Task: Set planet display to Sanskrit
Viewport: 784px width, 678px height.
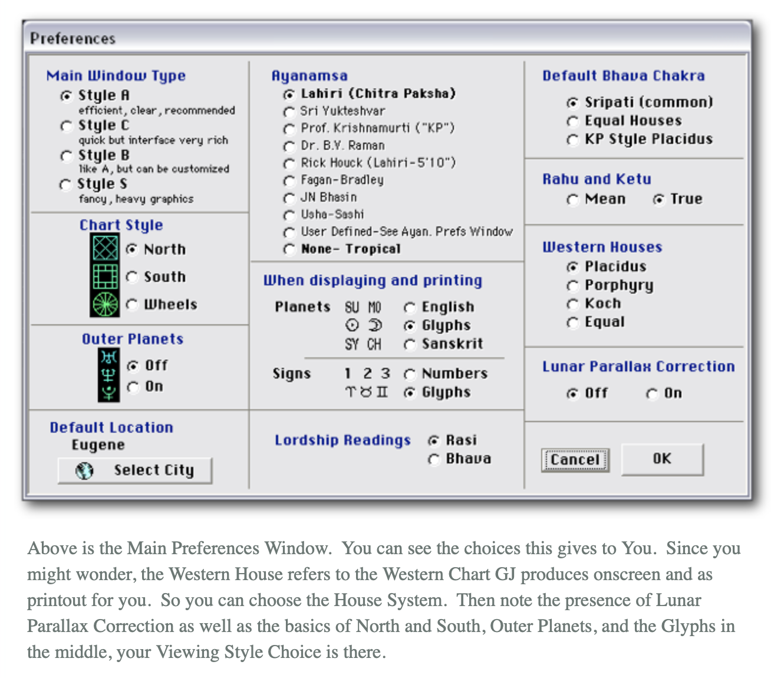Action: tap(410, 345)
